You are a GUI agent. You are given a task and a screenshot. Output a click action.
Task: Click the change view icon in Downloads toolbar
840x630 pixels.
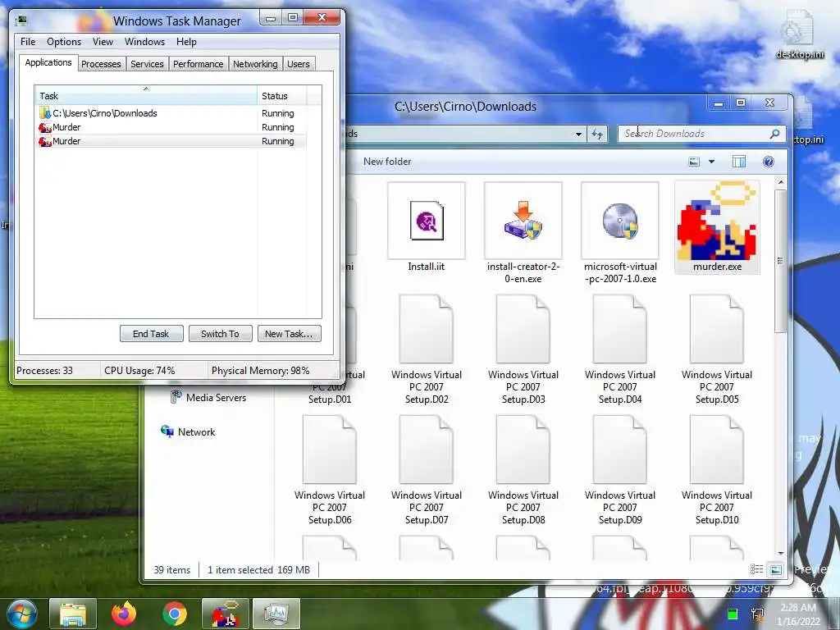tap(694, 162)
